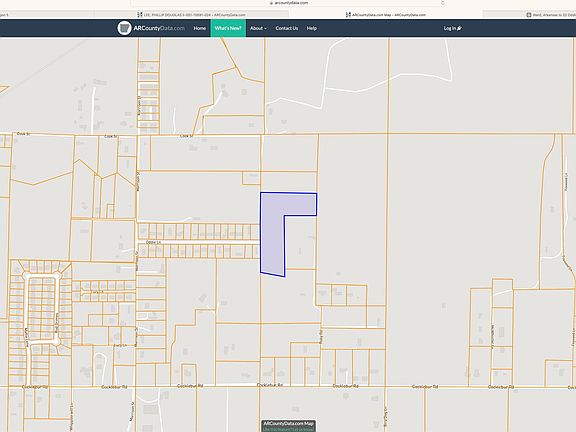Screen dimensions: 576x432
Task: Select the What's New? highlighted tab
Action: click(228, 28)
